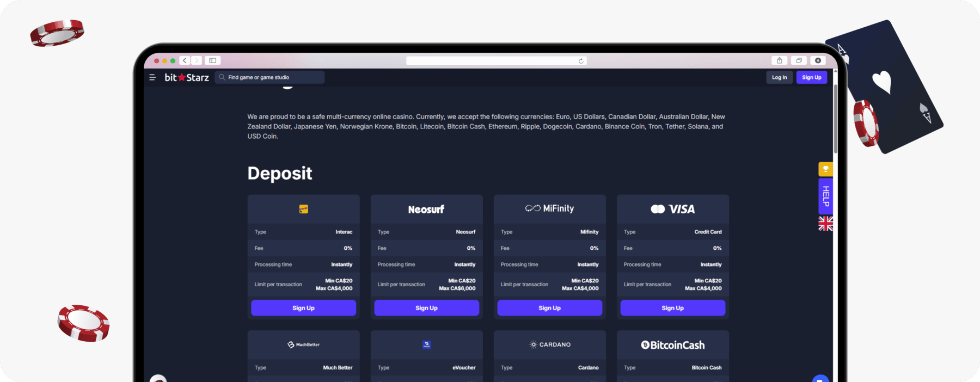Click the Bitcoin Cash type value
Screen dimensions: 980x382
point(706,368)
